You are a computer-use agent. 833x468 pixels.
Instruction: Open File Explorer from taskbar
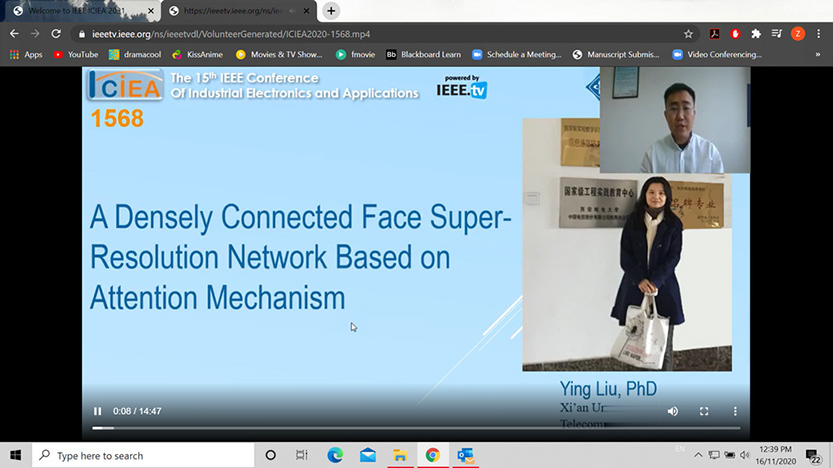coord(400,455)
